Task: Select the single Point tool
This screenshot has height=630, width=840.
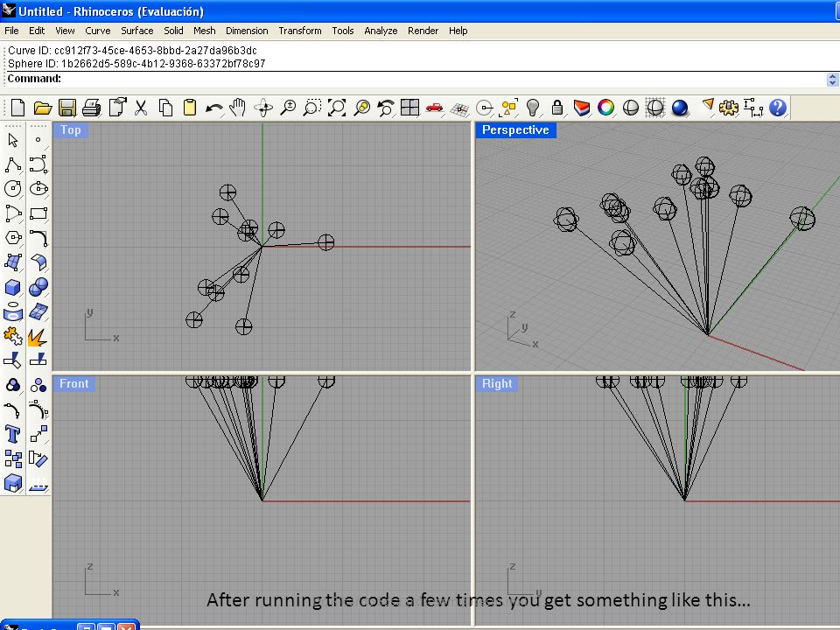Action: 38,140
